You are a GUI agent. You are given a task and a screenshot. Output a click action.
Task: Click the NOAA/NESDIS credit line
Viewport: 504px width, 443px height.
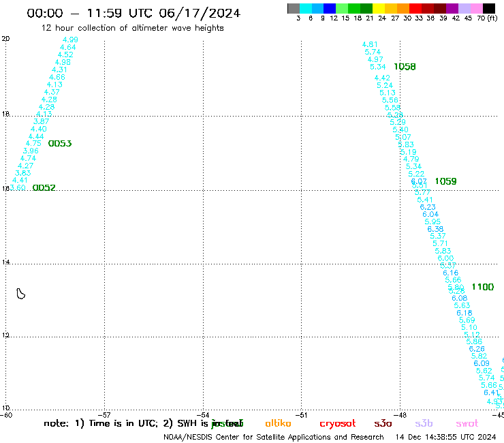[x=274, y=438]
